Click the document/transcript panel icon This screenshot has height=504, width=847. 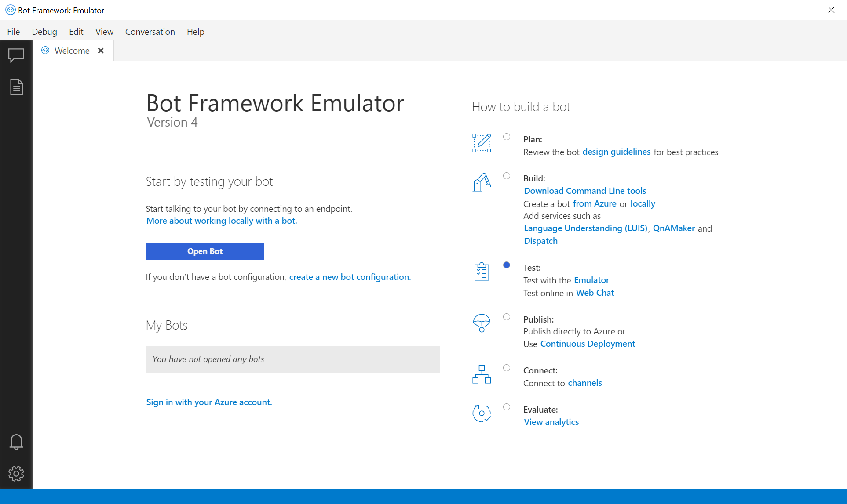point(16,87)
